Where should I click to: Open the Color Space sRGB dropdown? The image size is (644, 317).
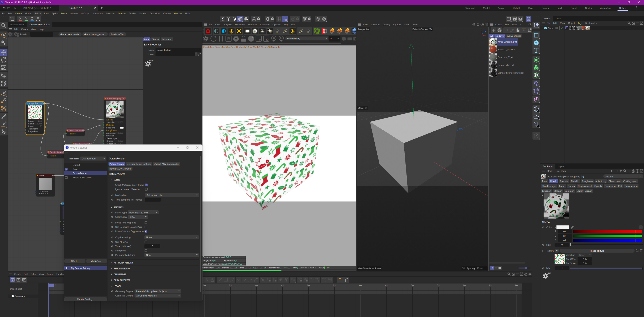[138, 217]
